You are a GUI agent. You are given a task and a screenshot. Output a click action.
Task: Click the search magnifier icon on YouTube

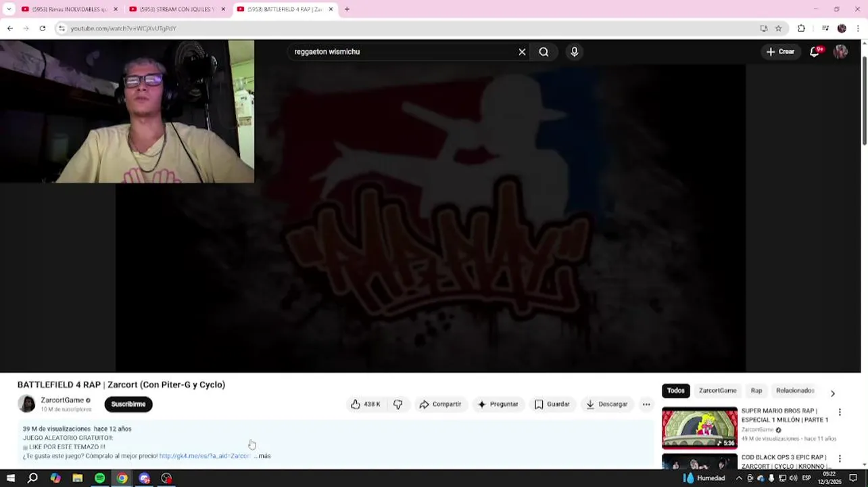pyautogui.click(x=544, y=52)
